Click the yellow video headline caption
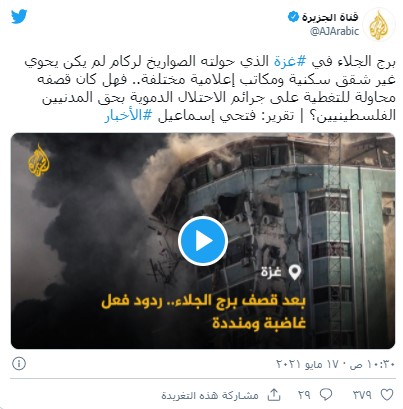 (203, 312)
